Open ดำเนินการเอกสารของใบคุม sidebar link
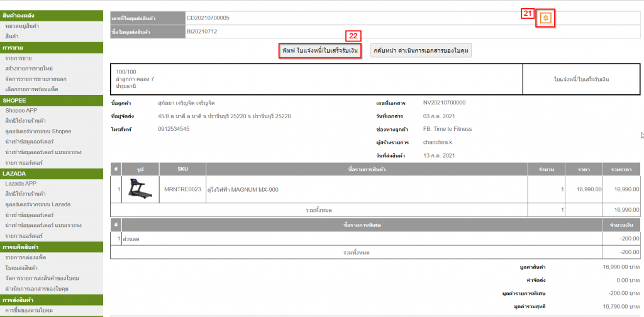This screenshot has height=317, width=644. [x=36, y=289]
